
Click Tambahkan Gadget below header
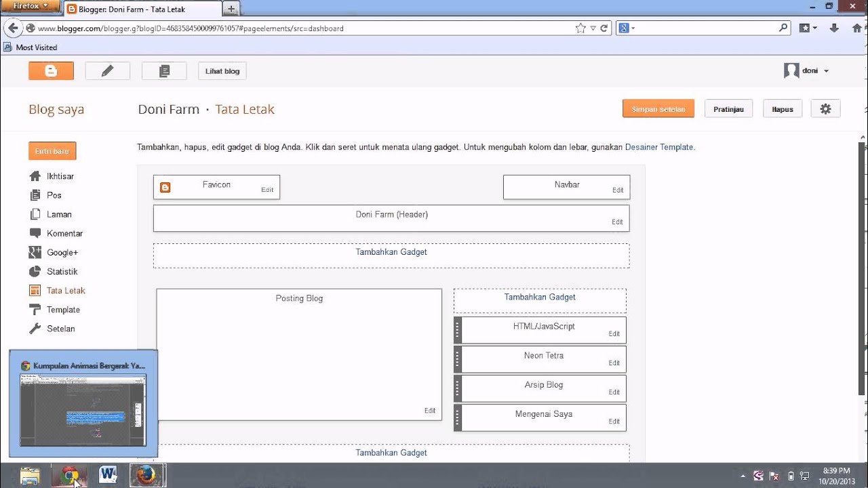391,252
